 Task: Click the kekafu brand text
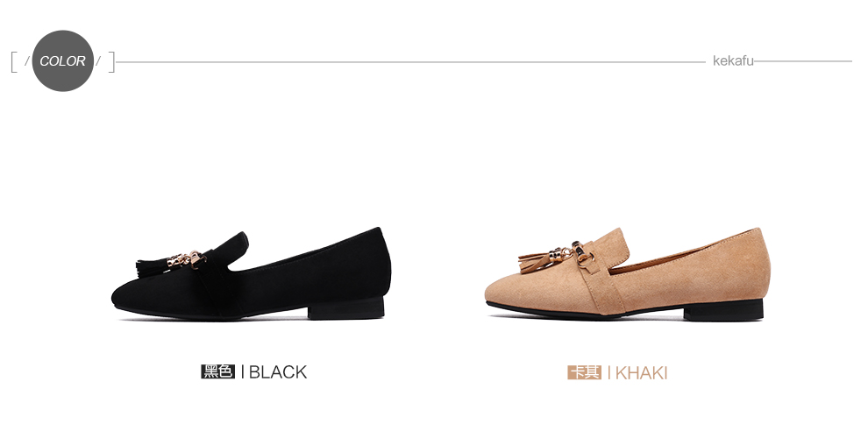(x=733, y=60)
